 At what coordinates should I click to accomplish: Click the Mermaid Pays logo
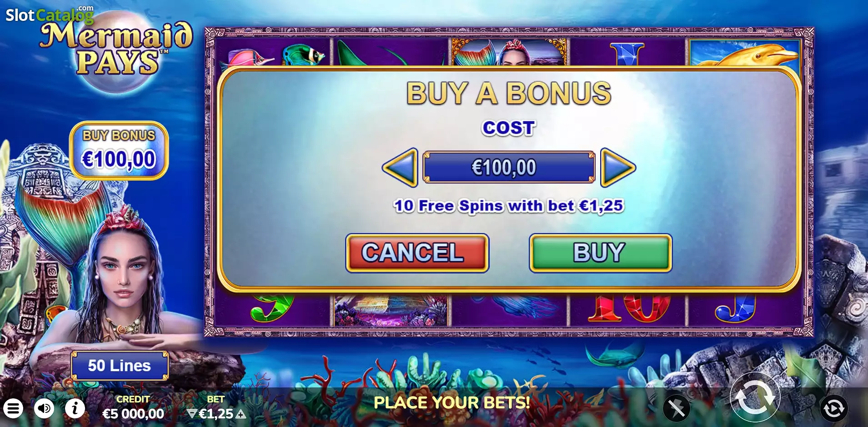116,51
